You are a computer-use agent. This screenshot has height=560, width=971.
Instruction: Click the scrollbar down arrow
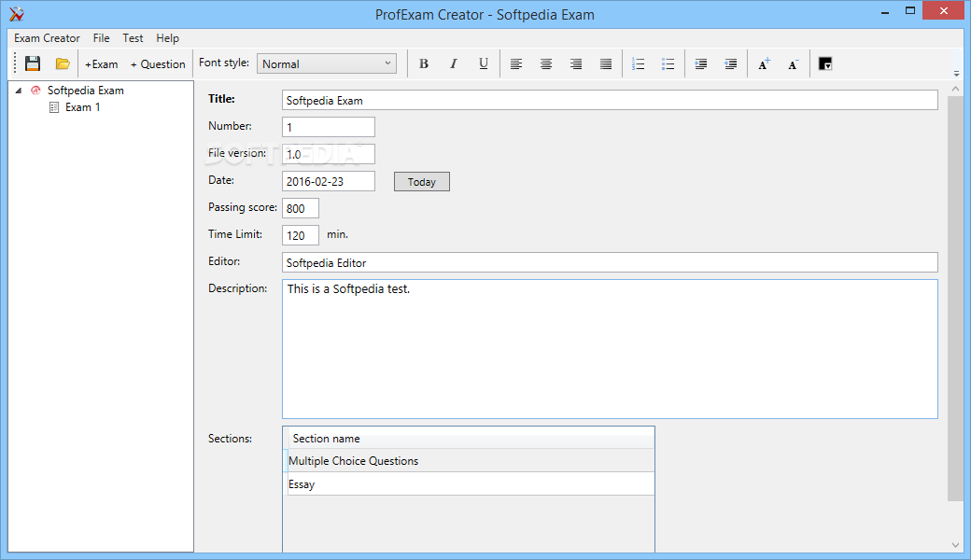pos(955,545)
